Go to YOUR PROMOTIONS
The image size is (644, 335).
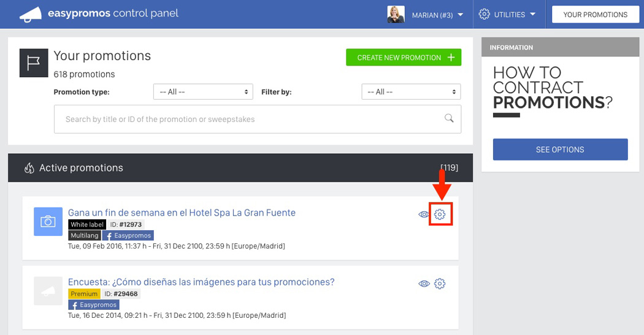(595, 14)
